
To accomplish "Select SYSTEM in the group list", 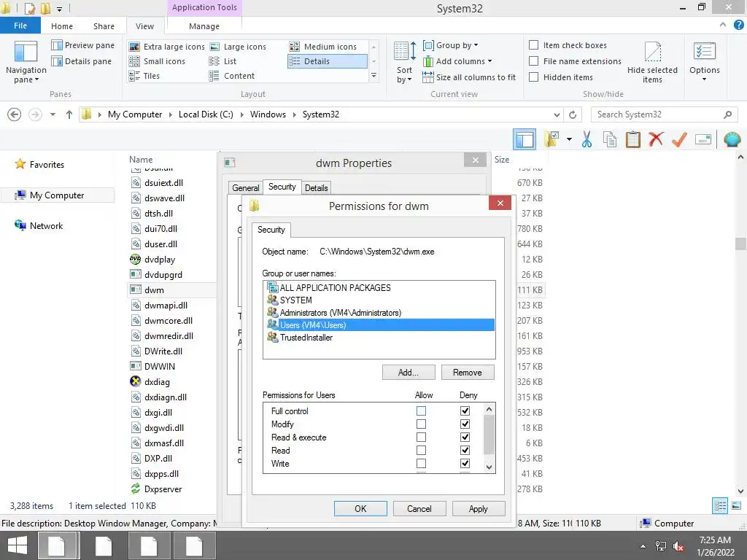I will pos(379,300).
